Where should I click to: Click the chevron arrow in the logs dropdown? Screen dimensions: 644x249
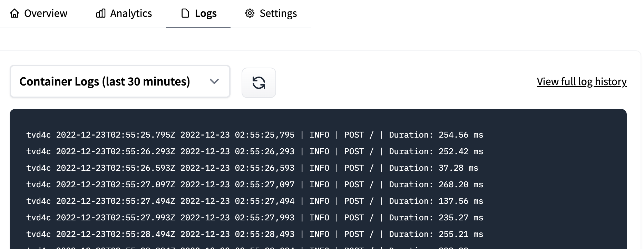click(214, 82)
